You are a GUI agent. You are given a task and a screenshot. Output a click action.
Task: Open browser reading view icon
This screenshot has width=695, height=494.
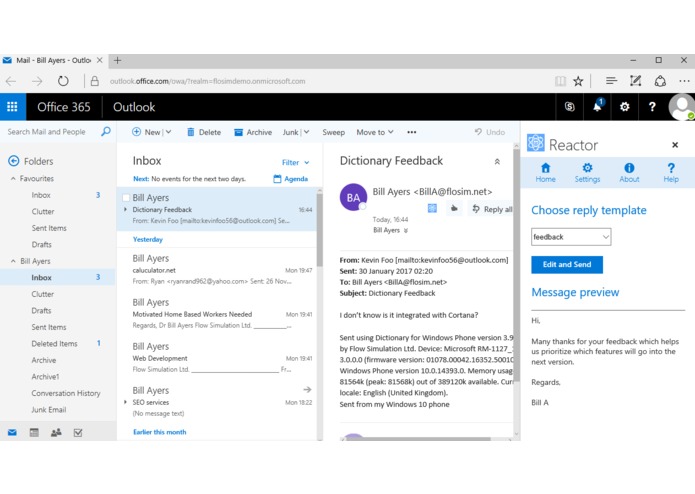pyautogui.click(x=560, y=81)
